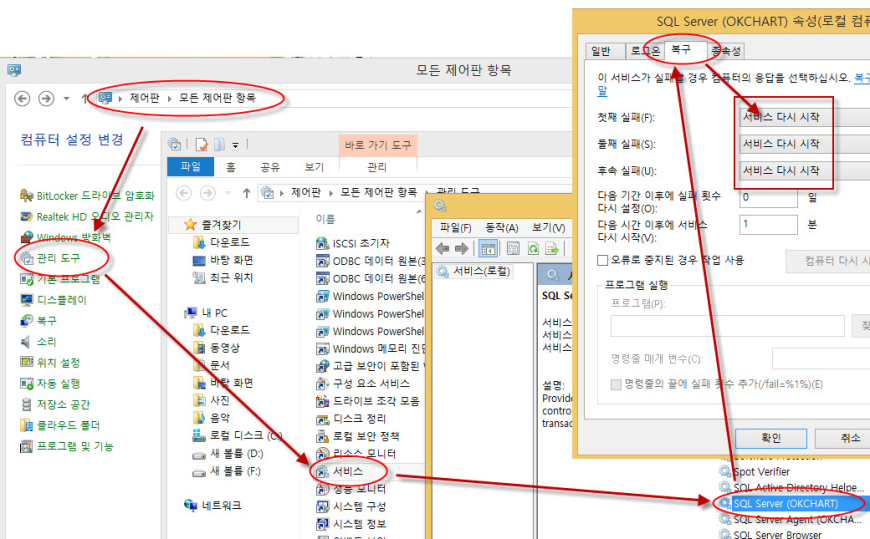Open the 홈 ribbon tab in Explorer
Viewport: 870px width, 539px height.
(x=231, y=167)
